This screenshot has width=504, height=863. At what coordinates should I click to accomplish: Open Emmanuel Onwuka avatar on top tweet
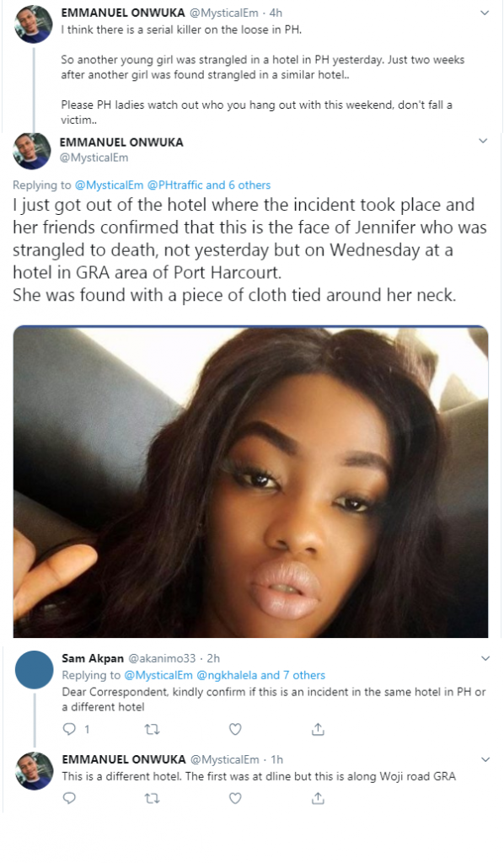point(33,24)
